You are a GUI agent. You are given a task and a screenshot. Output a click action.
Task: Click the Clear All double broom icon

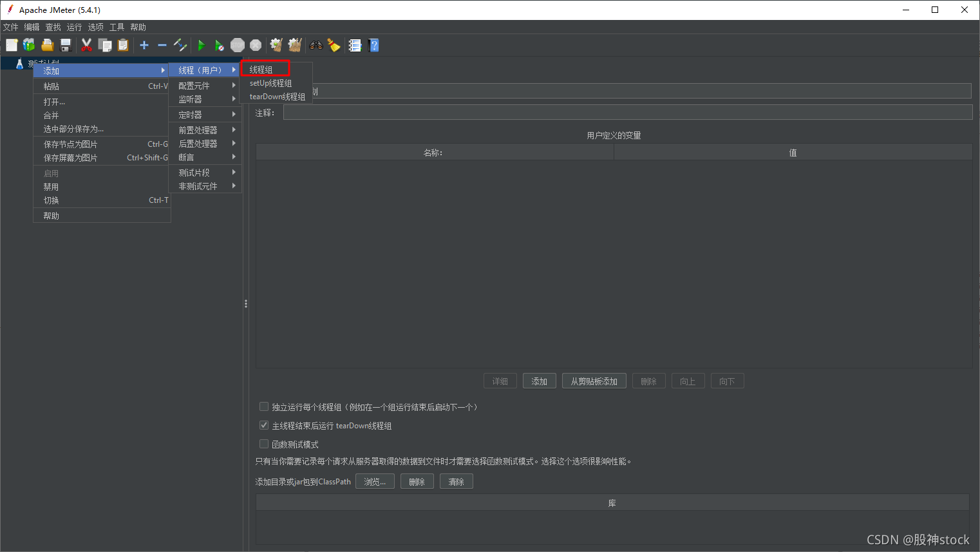pos(295,45)
